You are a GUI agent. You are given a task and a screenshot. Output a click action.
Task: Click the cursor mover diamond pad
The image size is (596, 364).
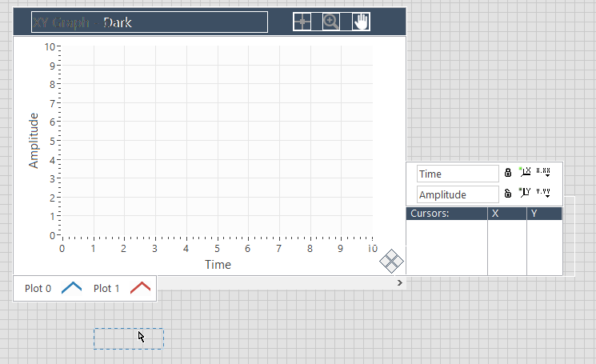391,261
